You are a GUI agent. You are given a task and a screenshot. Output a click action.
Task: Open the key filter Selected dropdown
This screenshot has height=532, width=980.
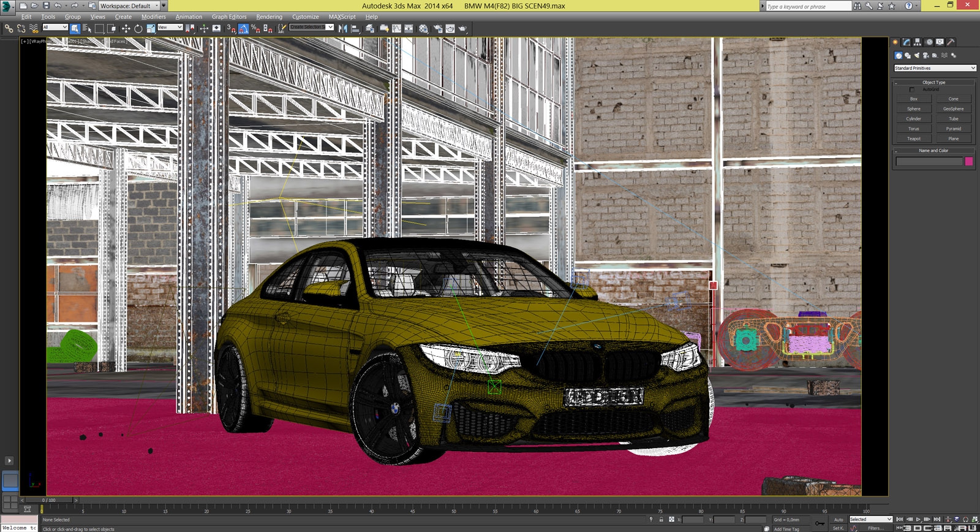click(870, 519)
